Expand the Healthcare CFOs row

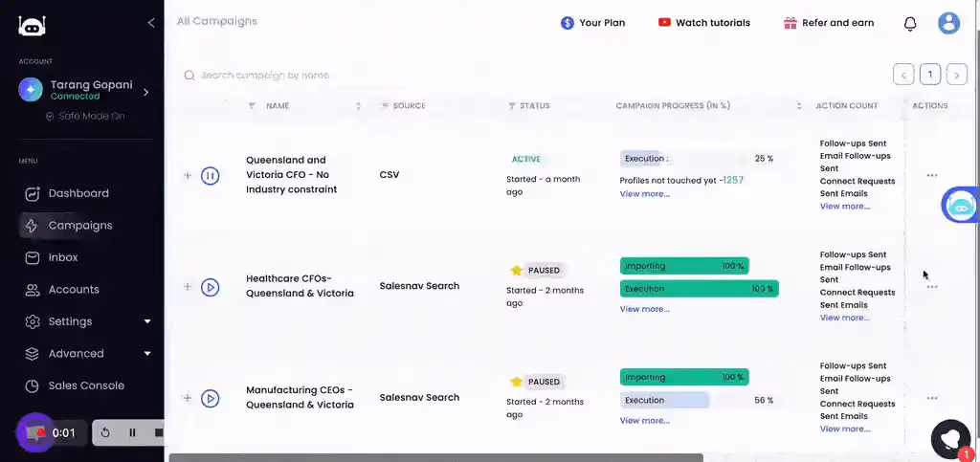point(187,287)
